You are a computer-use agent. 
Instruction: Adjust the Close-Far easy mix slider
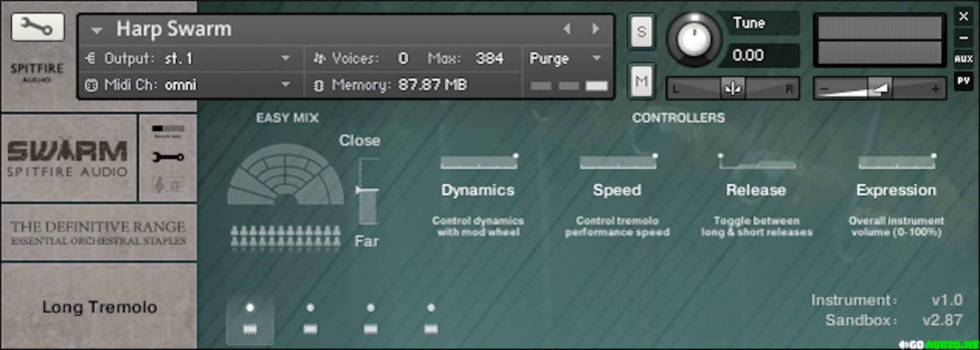368,191
